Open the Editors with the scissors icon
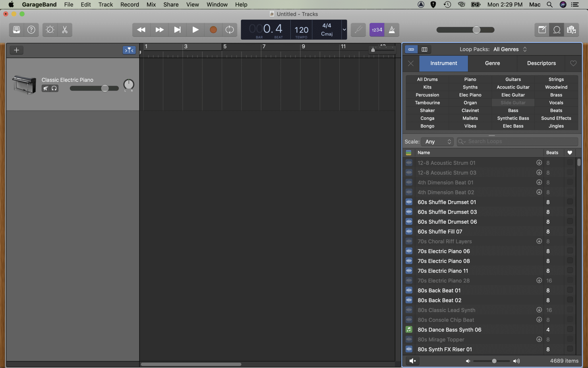This screenshot has width=588, height=368. pyautogui.click(x=64, y=30)
